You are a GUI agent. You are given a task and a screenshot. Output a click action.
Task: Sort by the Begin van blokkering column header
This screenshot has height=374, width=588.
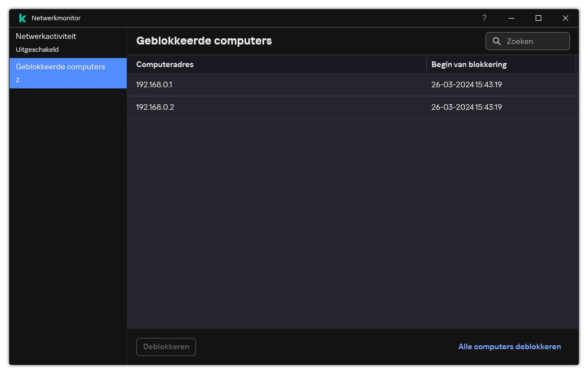click(469, 64)
